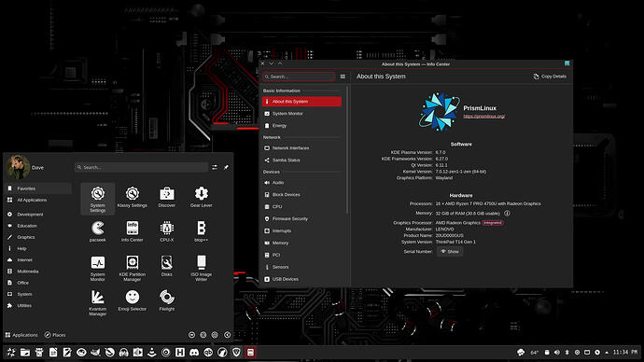This screenshot has height=362, width=644.
Task: Show the serial number
Action: point(450,252)
